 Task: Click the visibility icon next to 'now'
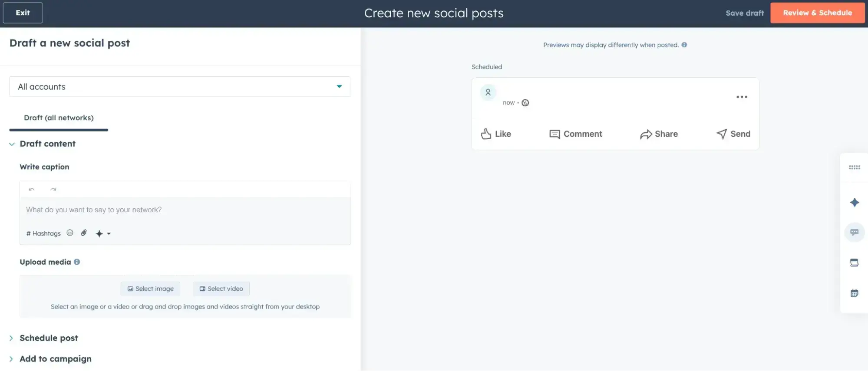click(525, 103)
